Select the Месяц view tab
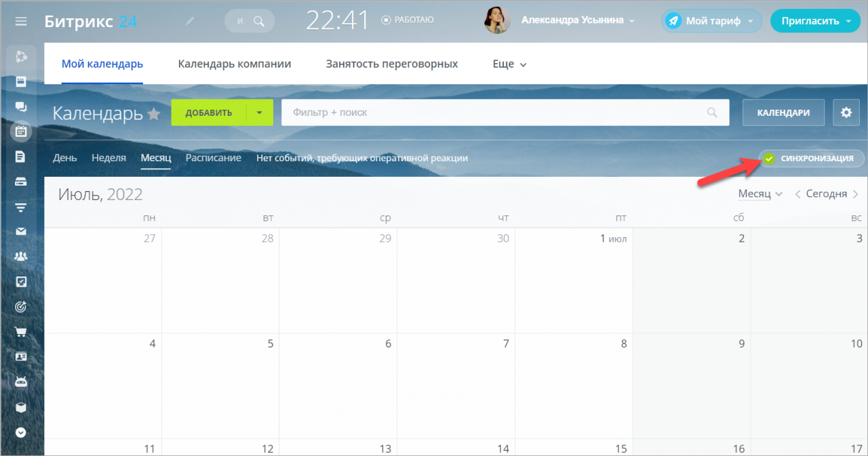The image size is (868, 456). click(x=156, y=158)
